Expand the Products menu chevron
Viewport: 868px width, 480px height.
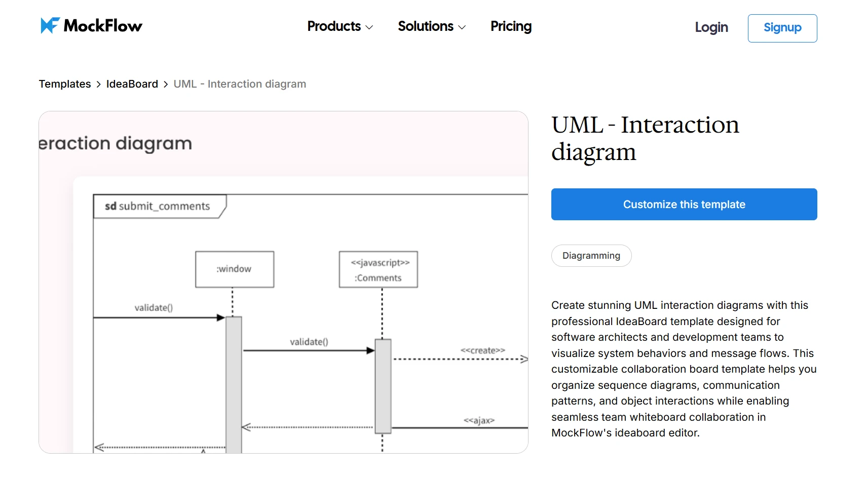[369, 27]
